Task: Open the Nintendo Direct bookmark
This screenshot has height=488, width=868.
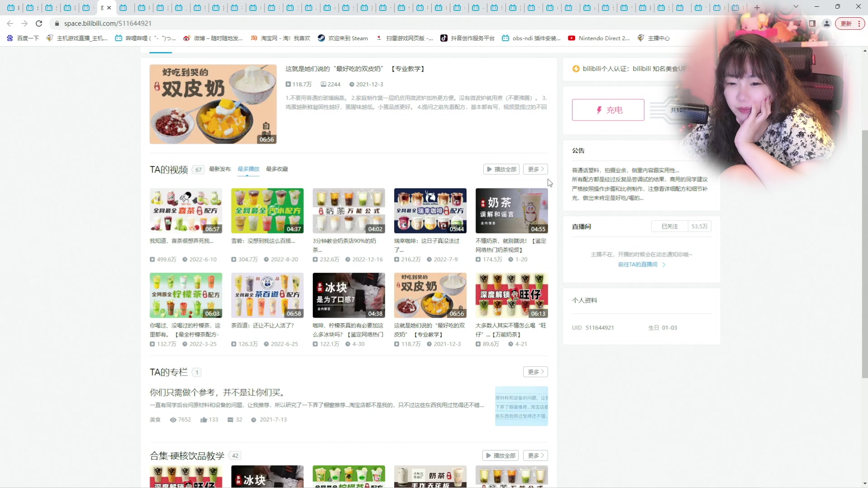Action: tap(599, 38)
